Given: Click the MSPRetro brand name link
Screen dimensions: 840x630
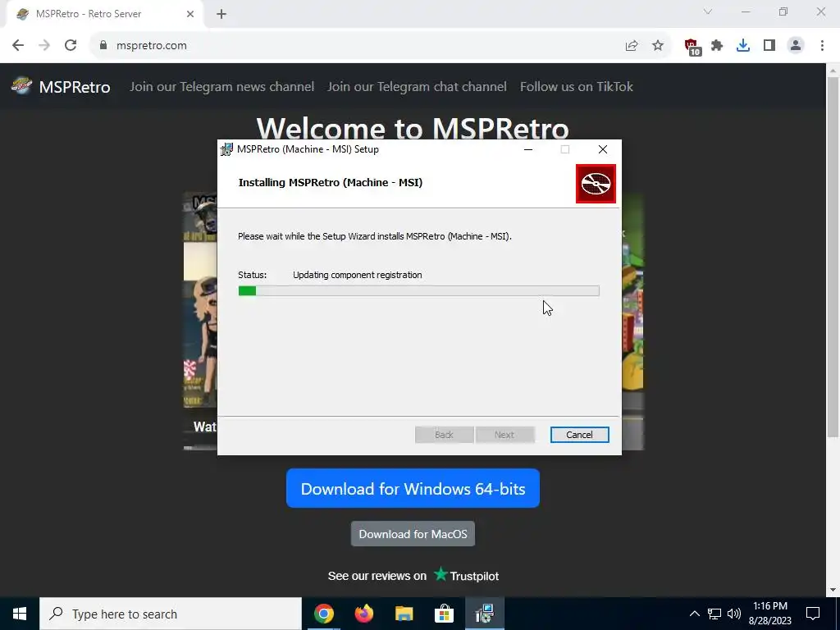Looking at the screenshot, I should pos(75,87).
